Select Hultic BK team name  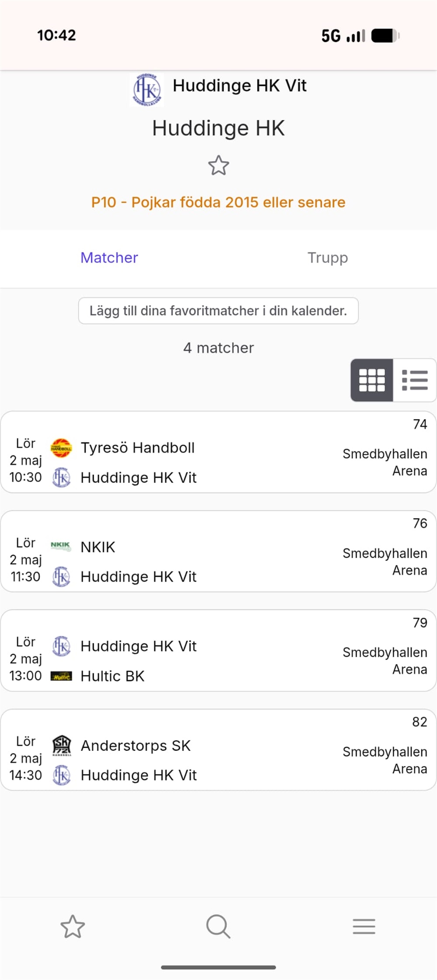[113, 676]
